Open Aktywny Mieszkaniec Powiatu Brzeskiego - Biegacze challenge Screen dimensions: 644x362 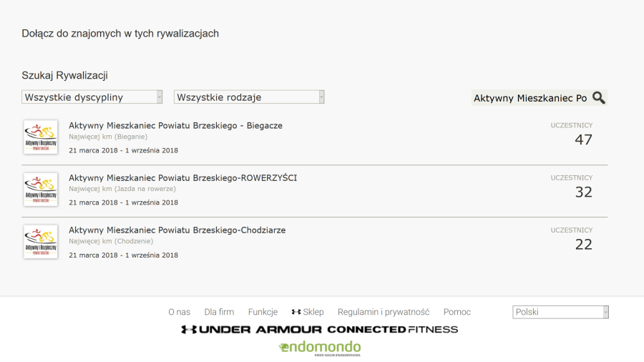pyautogui.click(x=175, y=126)
